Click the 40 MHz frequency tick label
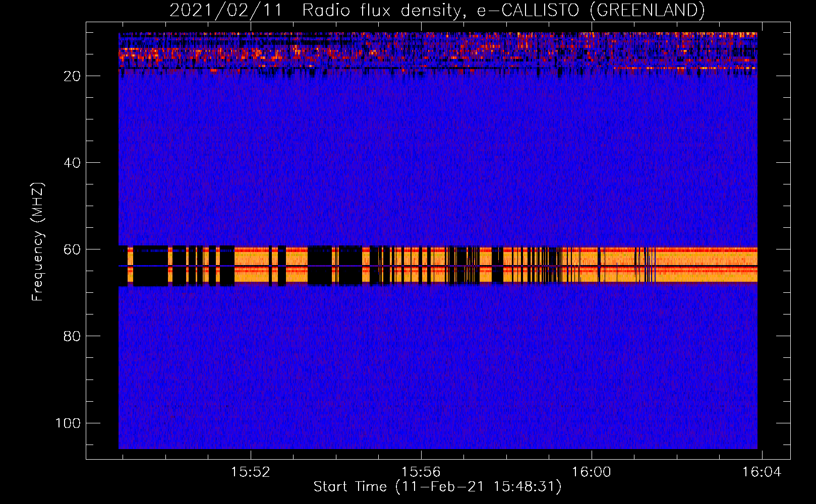Image resolution: width=816 pixels, height=504 pixels. coord(72,163)
